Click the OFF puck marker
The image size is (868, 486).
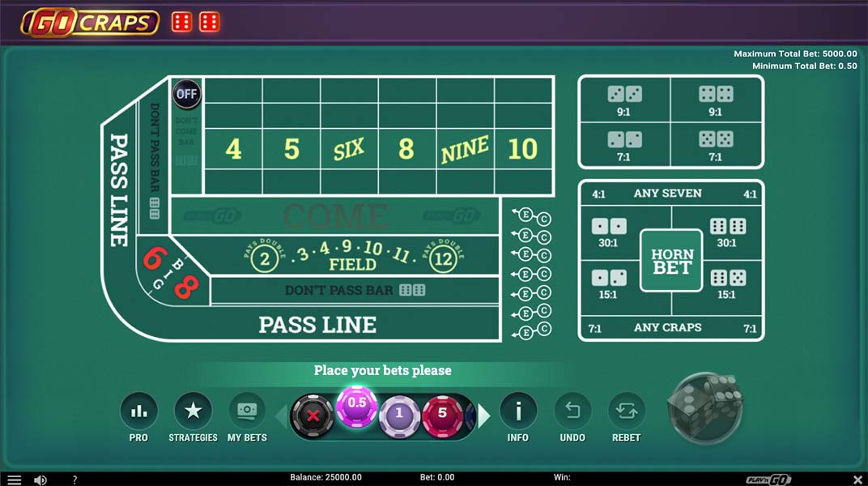point(187,94)
